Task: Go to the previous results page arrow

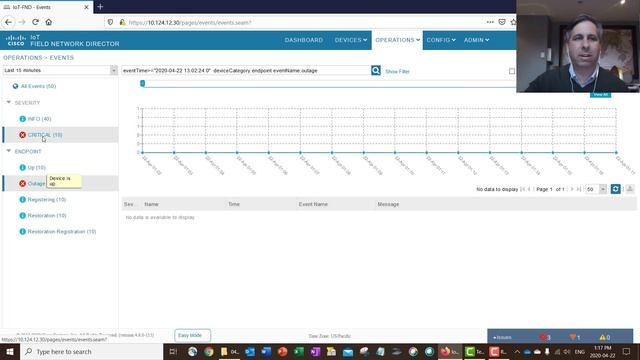Action: coord(529,189)
